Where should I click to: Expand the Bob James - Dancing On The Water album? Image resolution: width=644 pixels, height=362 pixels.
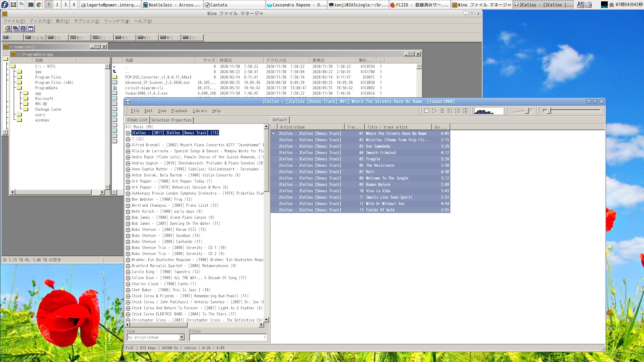point(128,223)
